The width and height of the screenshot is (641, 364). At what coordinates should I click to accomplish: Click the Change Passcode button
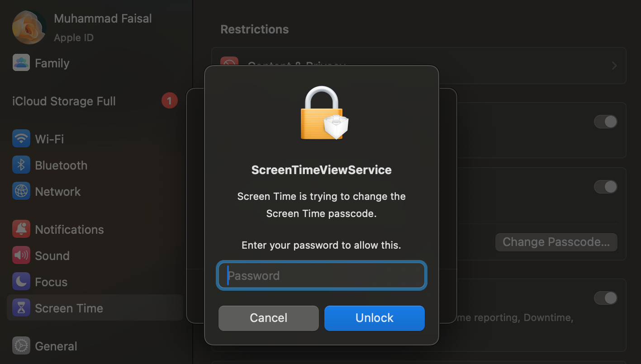tap(556, 242)
